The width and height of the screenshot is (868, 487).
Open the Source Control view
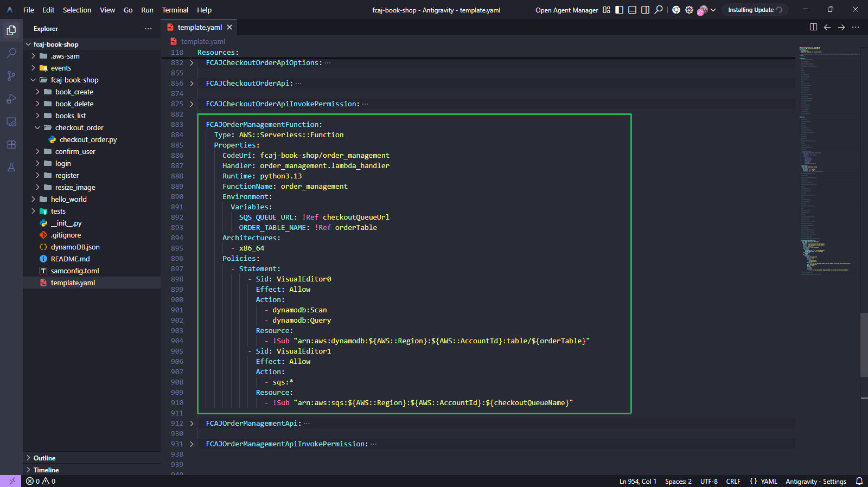[x=11, y=76]
